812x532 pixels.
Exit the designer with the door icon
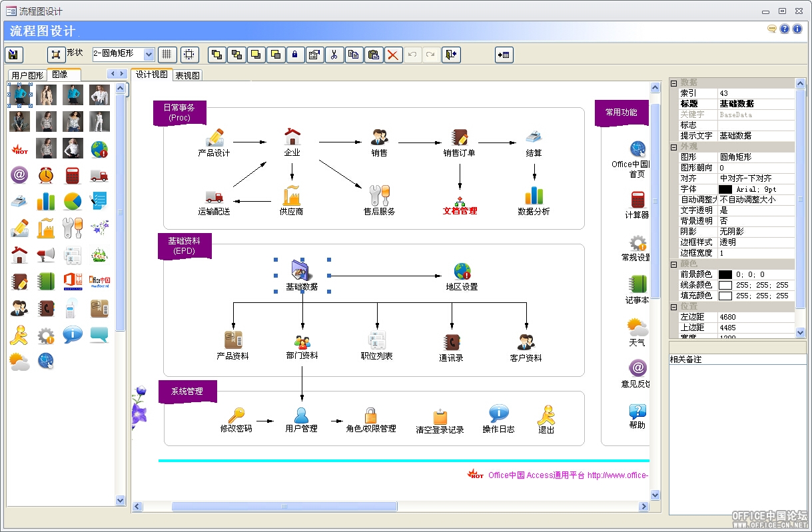[452, 55]
